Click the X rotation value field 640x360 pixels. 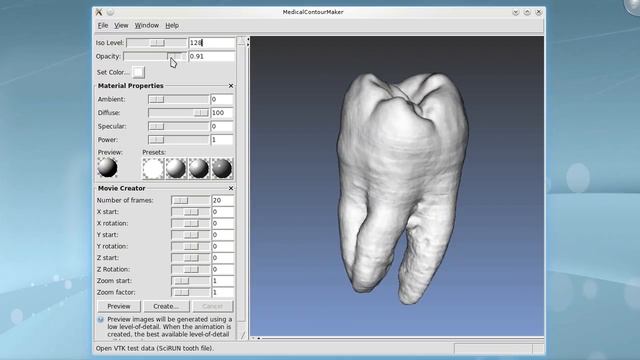[x=223, y=223]
